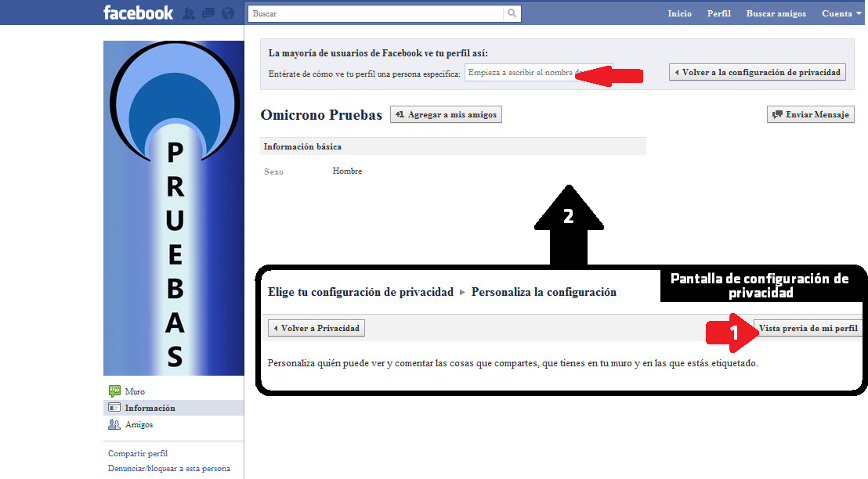The width and height of the screenshot is (868, 479).
Task: Expand the Cuenta dropdown menu
Action: click(x=841, y=13)
